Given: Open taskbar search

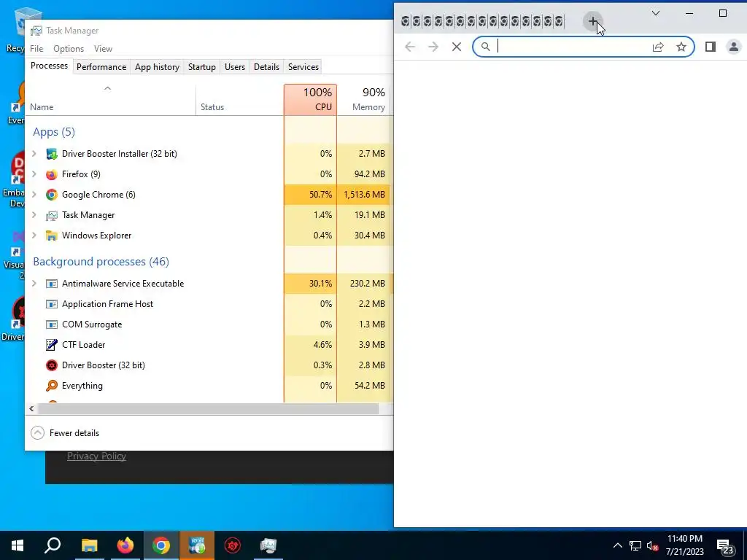Looking at the screenshot, I should [53, 545].
